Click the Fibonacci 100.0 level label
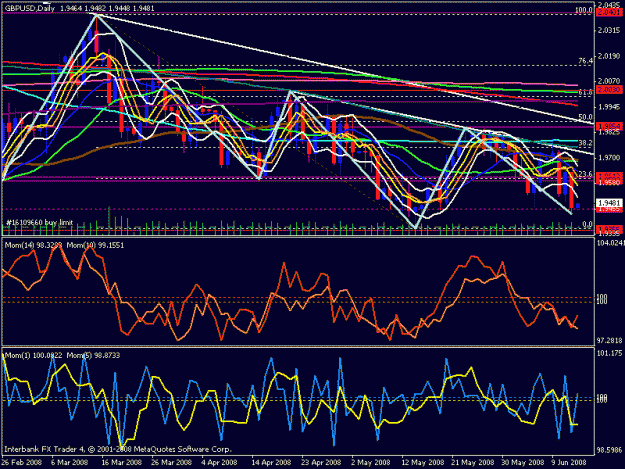The height and width of the screenshot is (469, 625). tap(584, 10)
